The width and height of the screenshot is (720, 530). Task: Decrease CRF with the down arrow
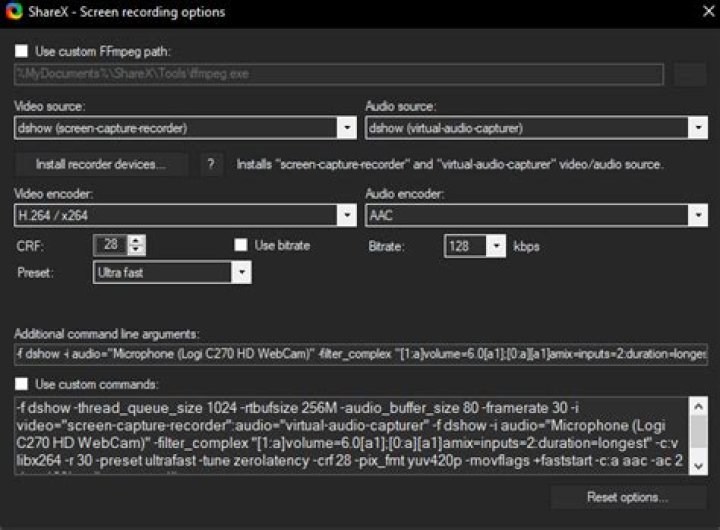[x=136, y=250]
